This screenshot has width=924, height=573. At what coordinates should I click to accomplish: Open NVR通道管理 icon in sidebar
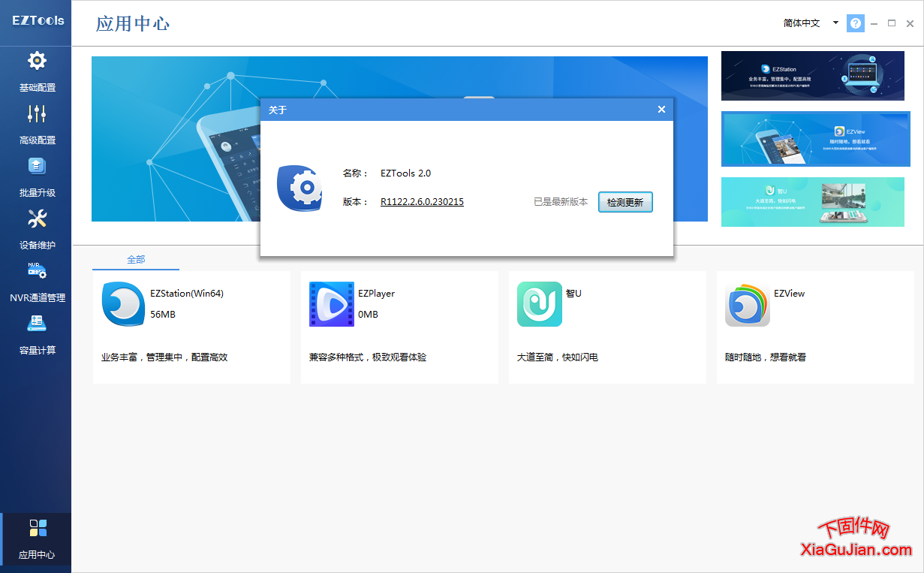click(x=37, y=271)
